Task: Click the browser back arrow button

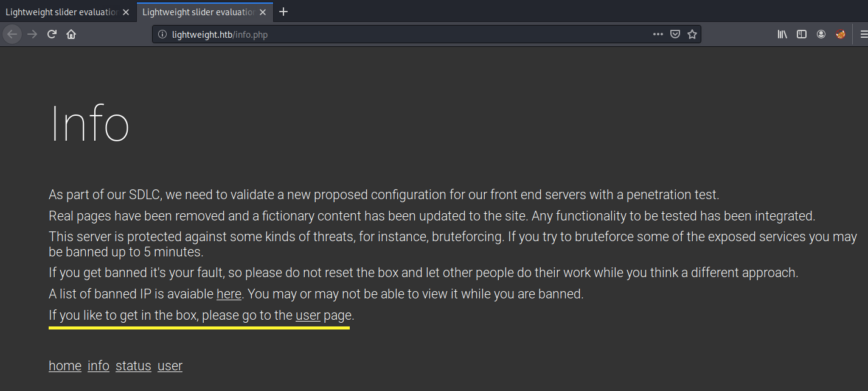Action: click(x=12, y=35)
